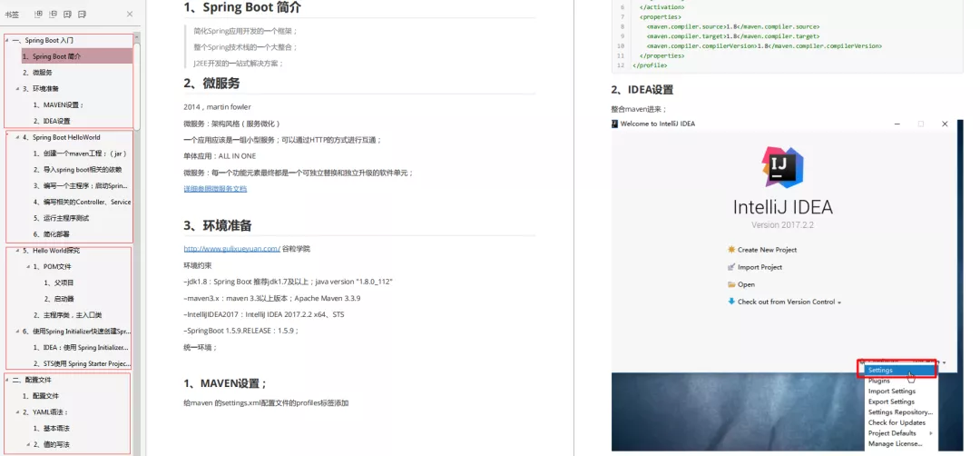Follow the 详细参照微服务文档 link
The image size is (980, 456).
(x=215, y=189)
